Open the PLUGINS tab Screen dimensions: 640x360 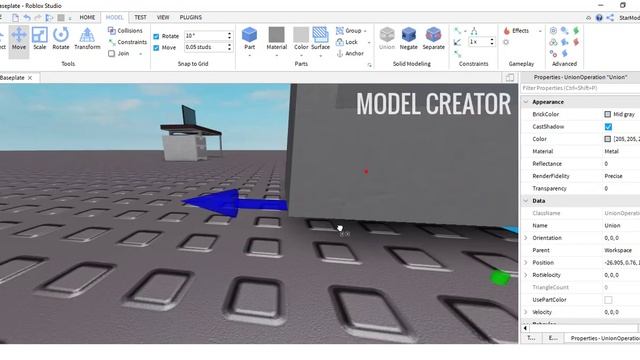click(191, 17)
